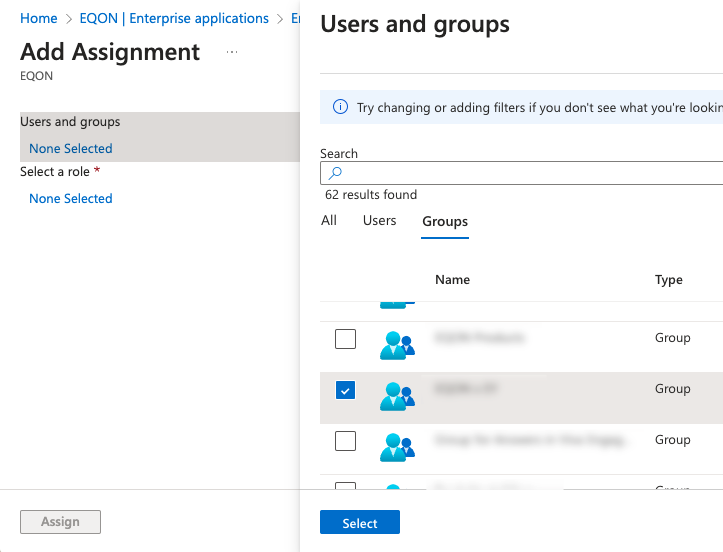The height and width of the screenshot is (552, 723).
Task: Click group icon in the checked row
Action: coord(397,397)
